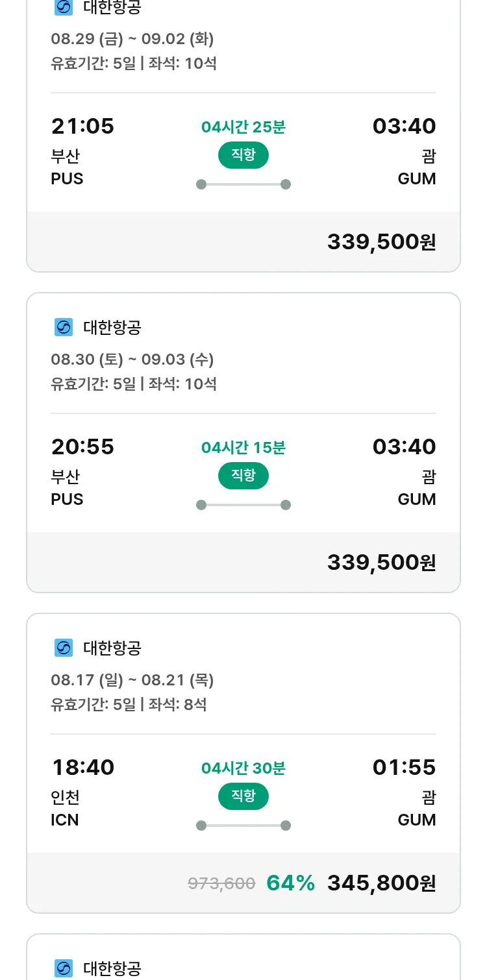This screenshot has width=487, height=980.
Task: Click the 04시간 15분 flight duration text
Action: click(x=243, y=448)
